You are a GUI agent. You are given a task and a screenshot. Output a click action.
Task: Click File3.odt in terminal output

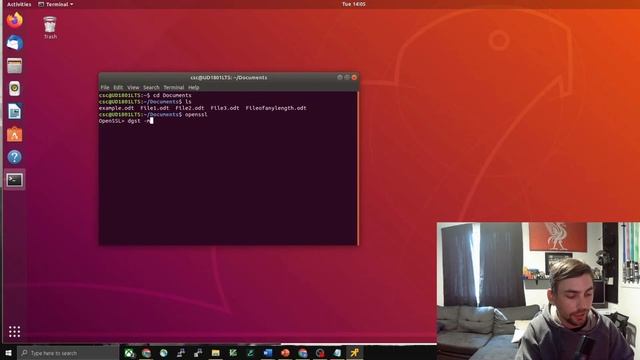(225, 108)
